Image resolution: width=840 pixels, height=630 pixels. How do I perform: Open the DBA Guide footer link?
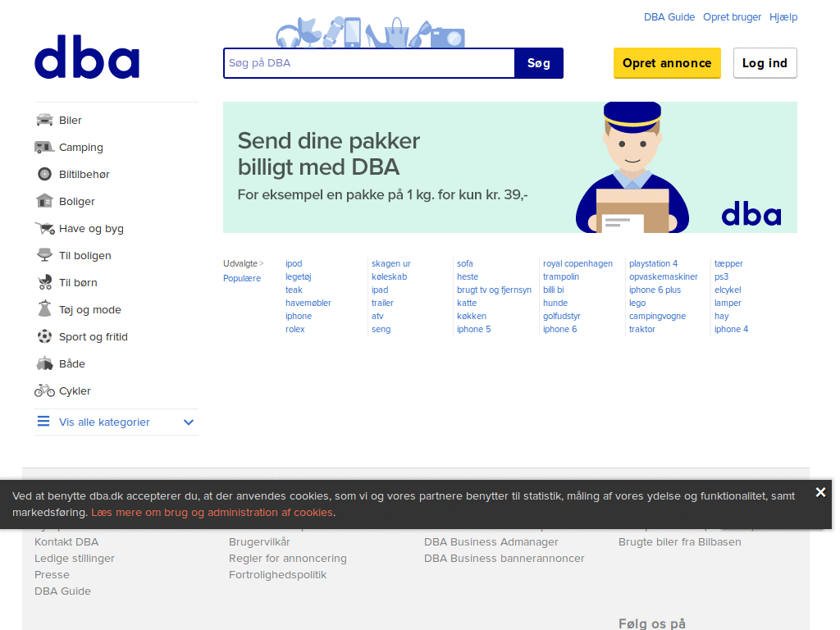pos(62,591)
